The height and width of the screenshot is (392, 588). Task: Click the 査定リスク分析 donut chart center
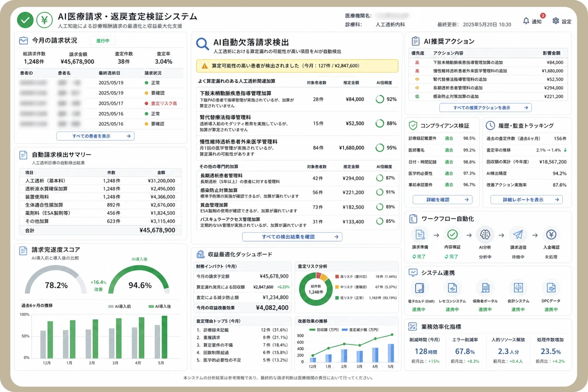316,289
